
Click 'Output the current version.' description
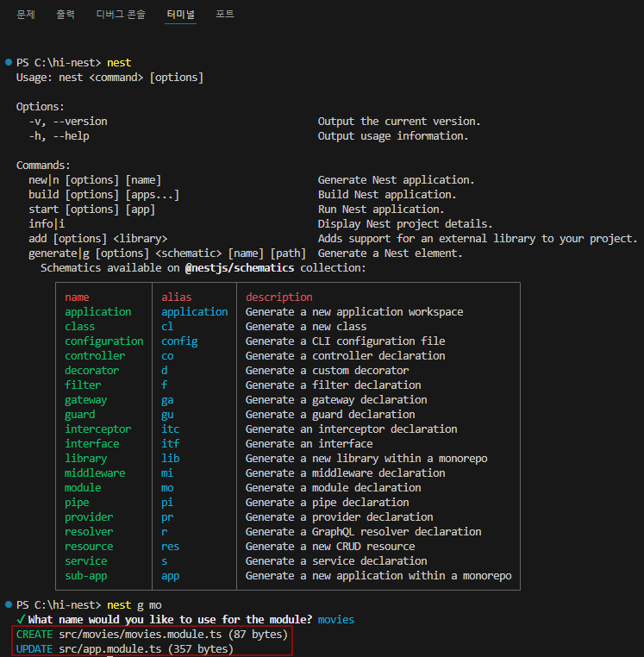coord(399,122)
